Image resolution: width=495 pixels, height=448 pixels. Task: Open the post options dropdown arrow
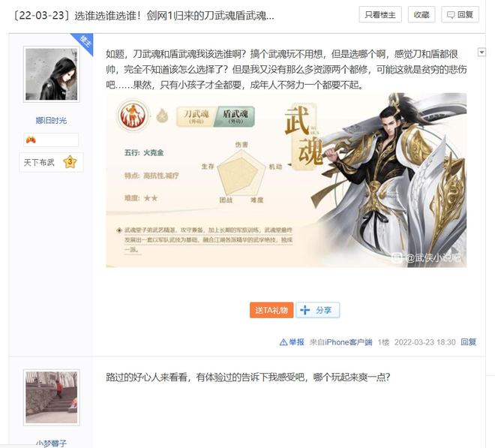click(481, 52)
